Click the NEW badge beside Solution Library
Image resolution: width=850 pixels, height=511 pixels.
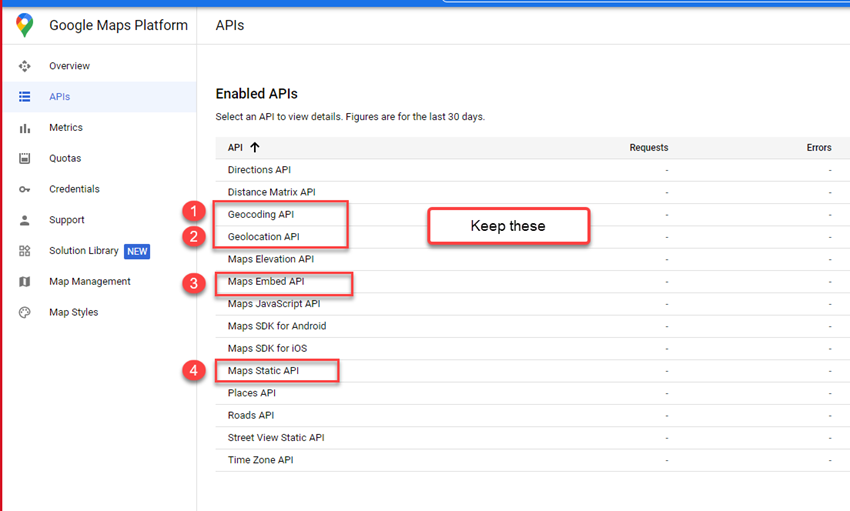pos(137,251)
